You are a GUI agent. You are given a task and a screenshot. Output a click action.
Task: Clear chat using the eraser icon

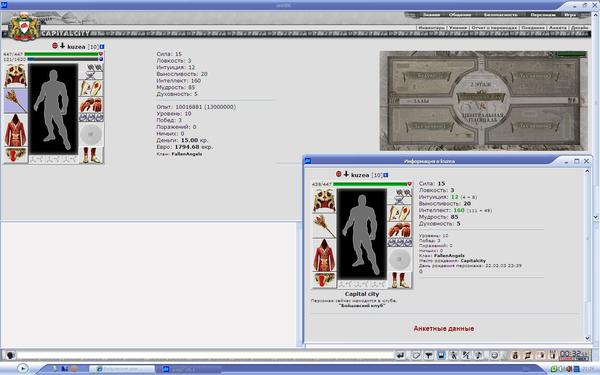click(x=416, y=355)
